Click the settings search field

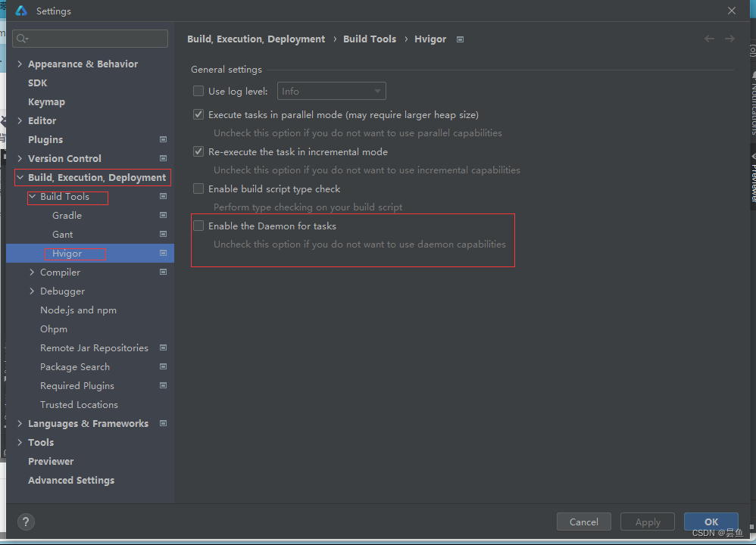(x=89, y=38)
